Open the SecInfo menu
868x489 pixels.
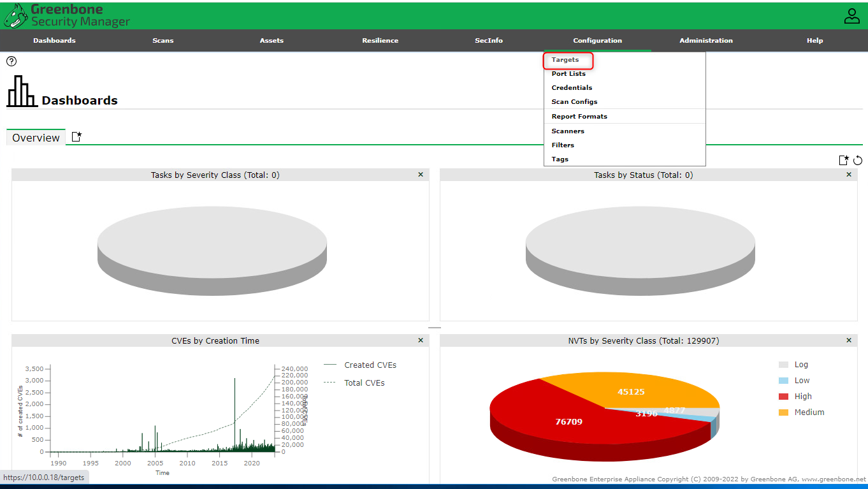pyautogui.click(x=489, y=41)
